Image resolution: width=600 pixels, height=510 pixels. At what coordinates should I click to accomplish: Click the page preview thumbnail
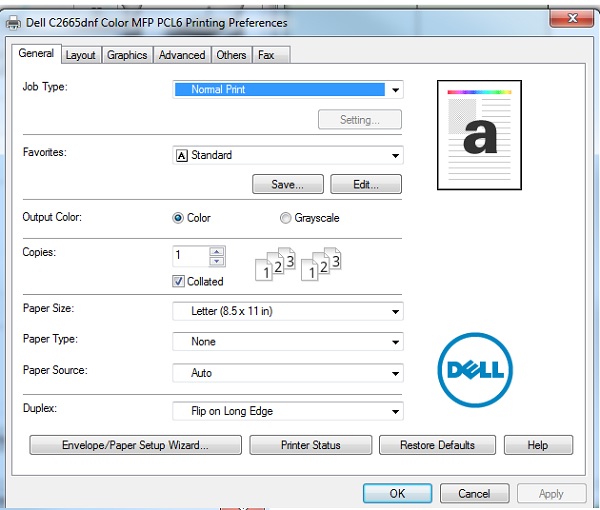(479, 135)
